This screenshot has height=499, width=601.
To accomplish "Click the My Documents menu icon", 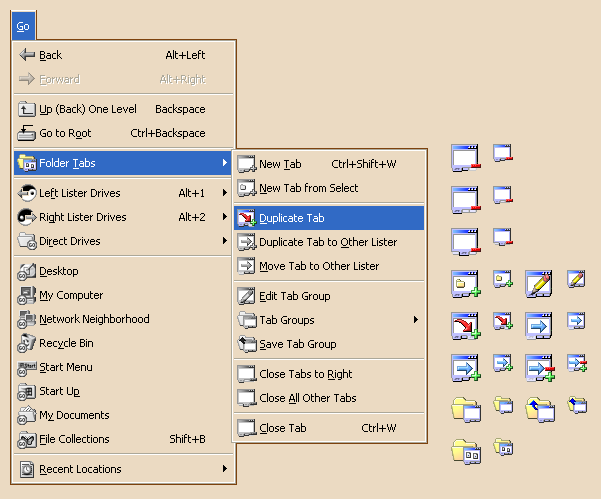I will (26, 415).
